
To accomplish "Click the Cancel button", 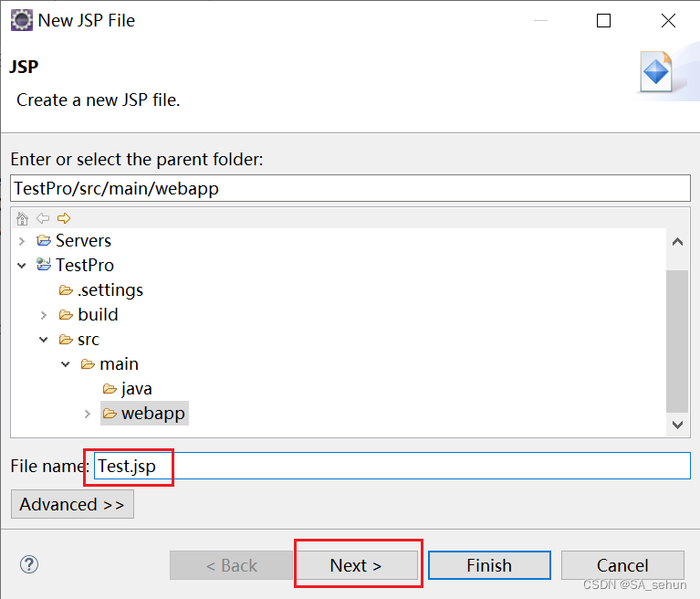I will point(622,565).
